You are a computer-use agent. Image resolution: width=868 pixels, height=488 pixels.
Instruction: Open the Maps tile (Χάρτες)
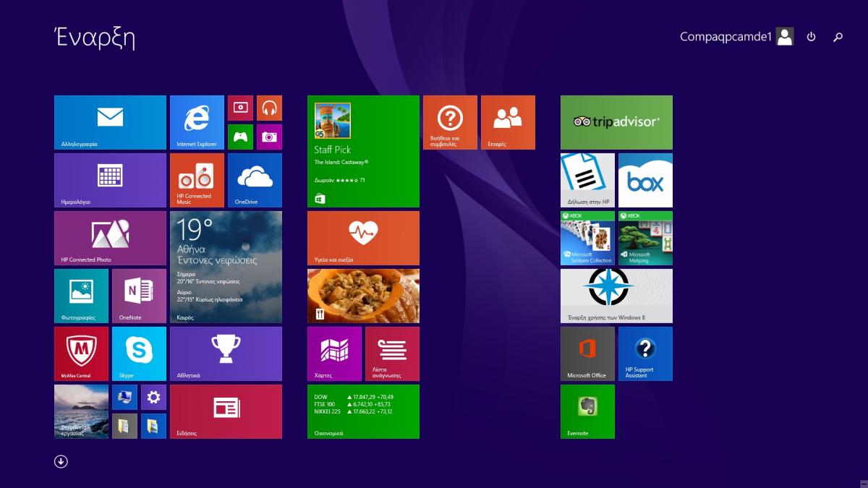coord(334,354)
